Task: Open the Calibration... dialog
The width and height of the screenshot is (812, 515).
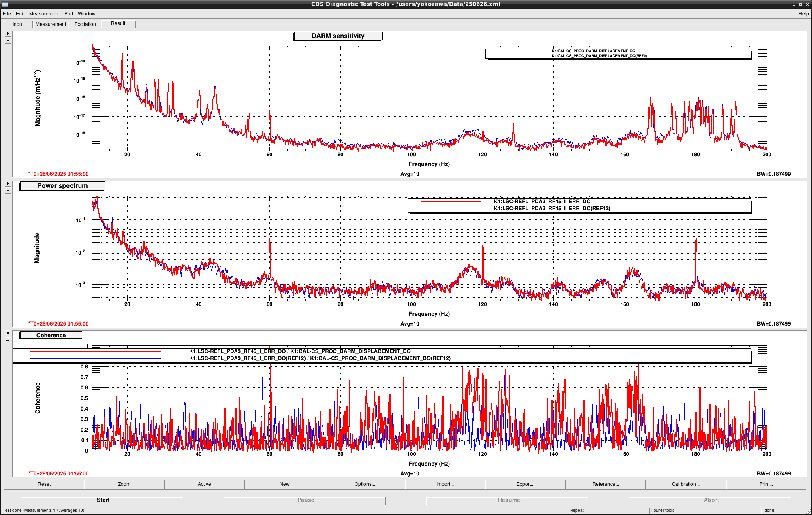Action: click(686, 484)
